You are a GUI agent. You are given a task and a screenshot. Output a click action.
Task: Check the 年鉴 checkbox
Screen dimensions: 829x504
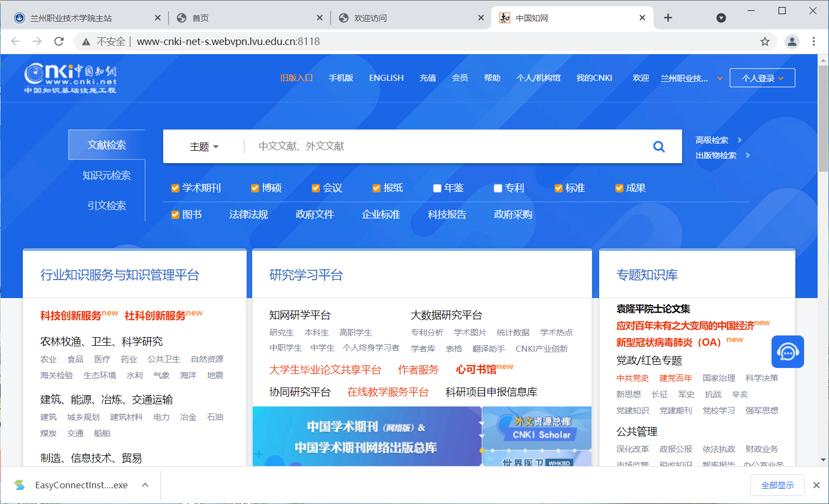(x=437, y=188)
